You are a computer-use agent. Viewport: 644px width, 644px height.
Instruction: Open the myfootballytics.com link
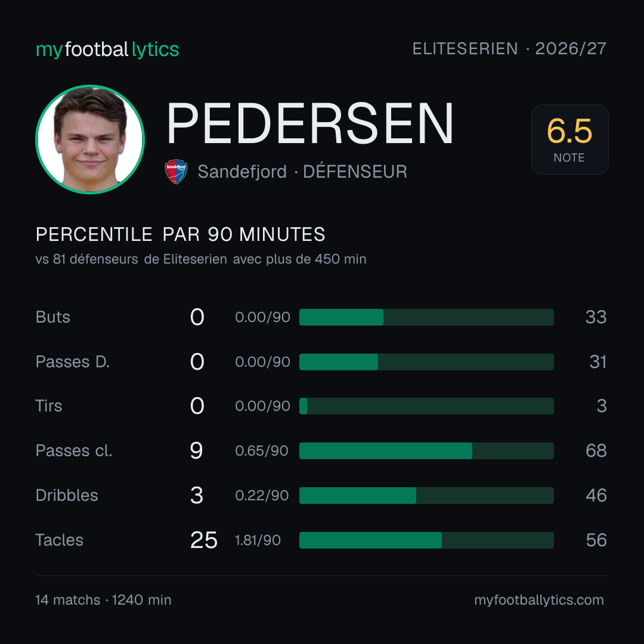click(539, 600)
